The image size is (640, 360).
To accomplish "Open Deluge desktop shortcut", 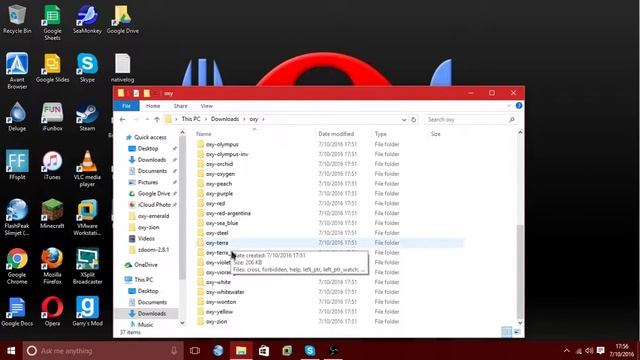I will [x=17, y=117].
